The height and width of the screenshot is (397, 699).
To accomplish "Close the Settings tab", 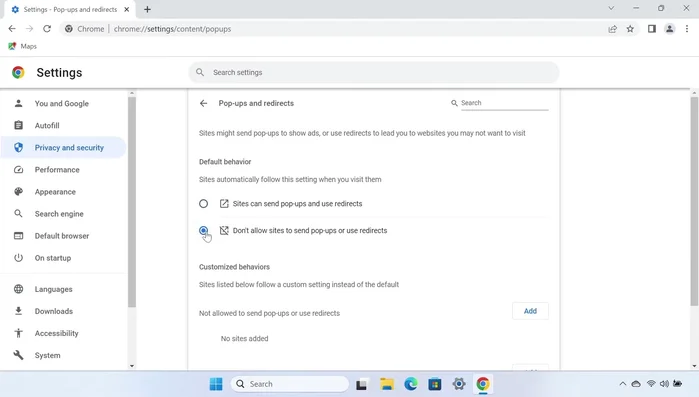I will [127, 9].
